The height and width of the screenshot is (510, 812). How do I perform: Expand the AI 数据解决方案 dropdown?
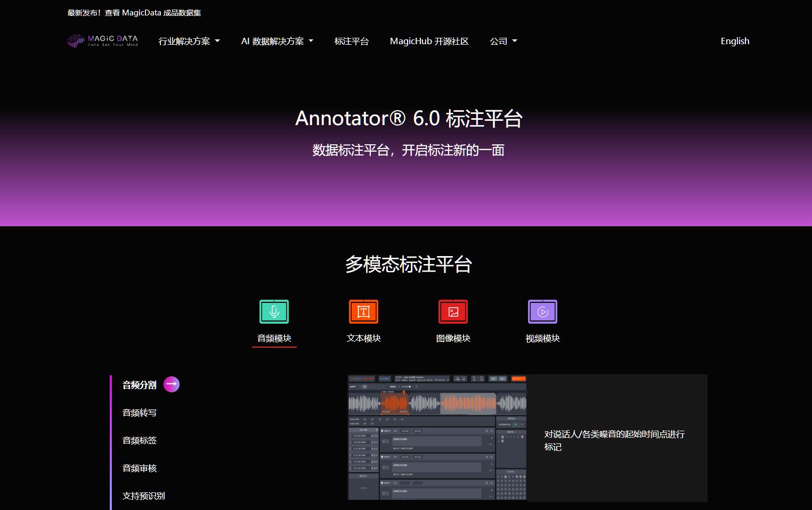click(277, 41)
